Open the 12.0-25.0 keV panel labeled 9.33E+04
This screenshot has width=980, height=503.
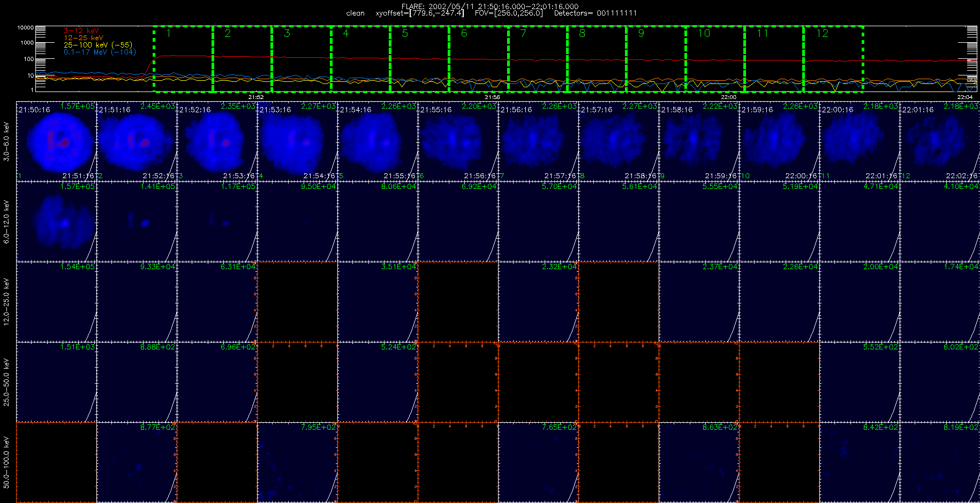(x=137, y=301)
